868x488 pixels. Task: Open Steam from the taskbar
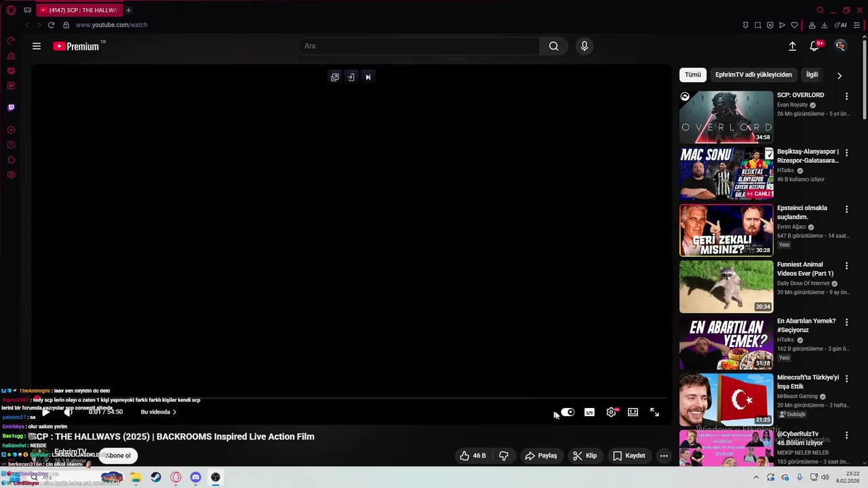click(156, 477)
